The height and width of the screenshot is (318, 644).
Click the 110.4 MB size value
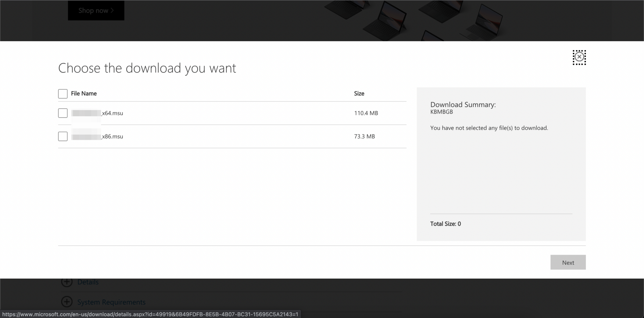click(366, 113)
